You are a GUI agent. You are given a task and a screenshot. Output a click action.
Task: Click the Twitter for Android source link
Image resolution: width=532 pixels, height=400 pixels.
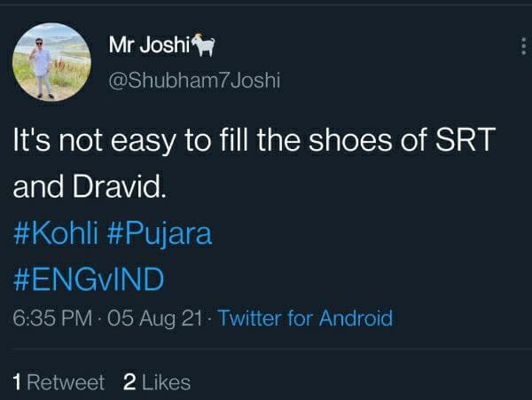(304, 318)
